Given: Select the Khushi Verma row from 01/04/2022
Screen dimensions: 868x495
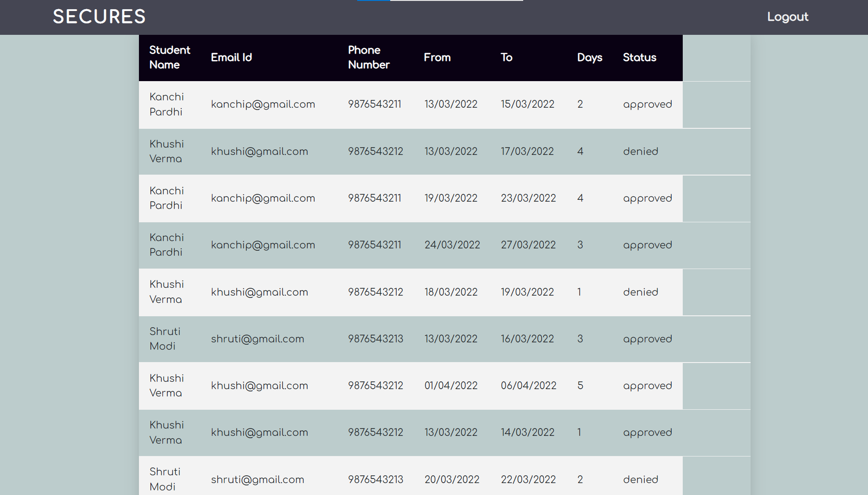Looking at the screenshot, I should tap(413, 386).
